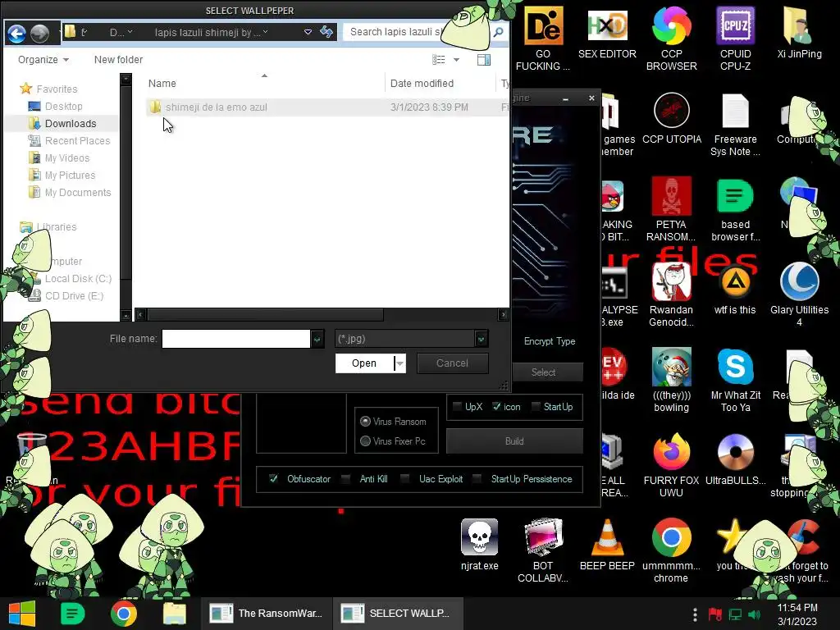
Task: Toggle the preview pane icon
Action: tap(484, 59)
